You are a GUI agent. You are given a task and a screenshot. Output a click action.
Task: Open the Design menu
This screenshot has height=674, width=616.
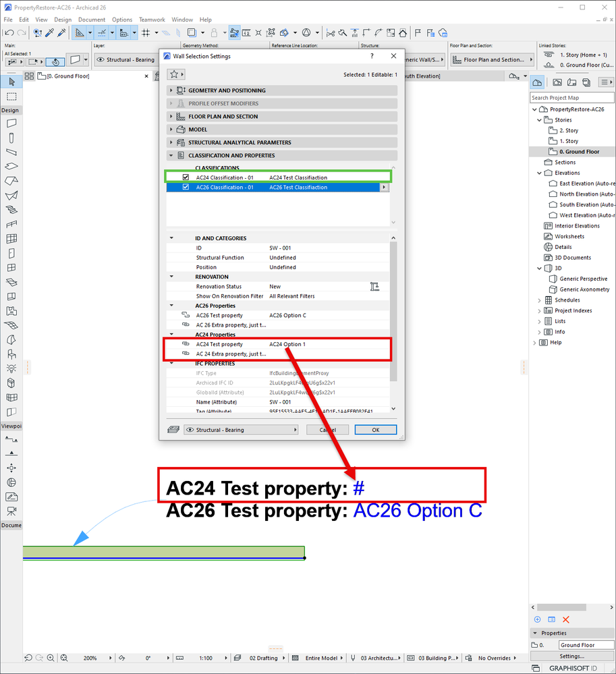pos(63,20)
